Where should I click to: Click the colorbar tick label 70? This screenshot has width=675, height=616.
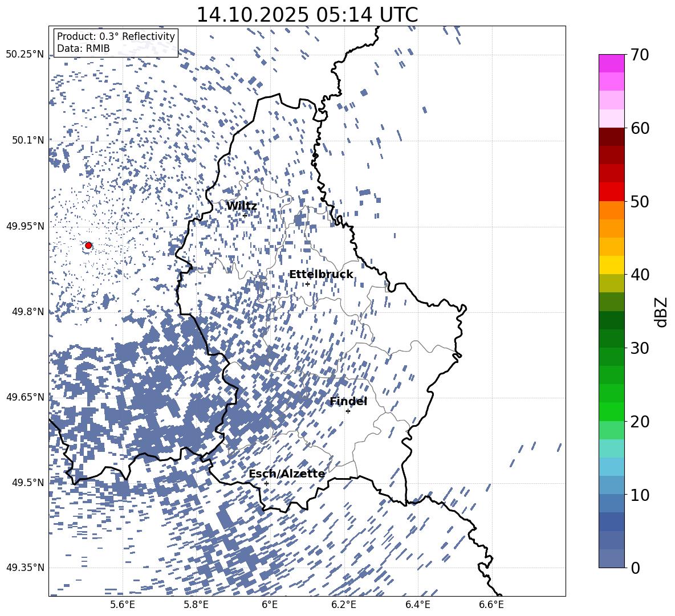[639, 55]
